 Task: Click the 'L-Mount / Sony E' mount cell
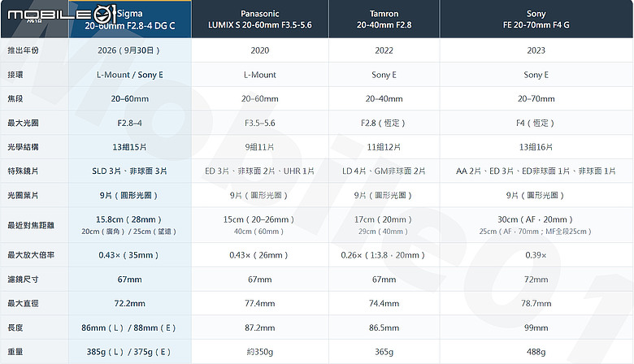click(130, 75)
